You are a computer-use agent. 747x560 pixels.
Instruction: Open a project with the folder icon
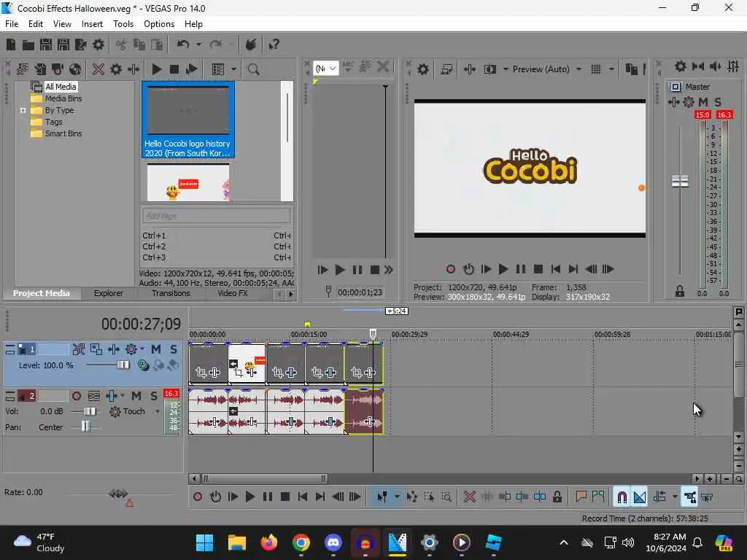(x=28, y=44)
